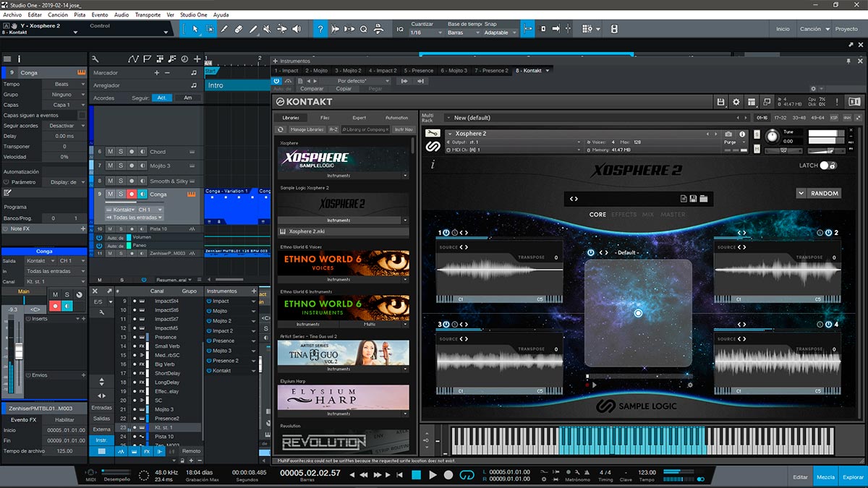Viewport: 868px width, 488px height.
Task: Click the Library or Company search field
Action: coord(365,129)
